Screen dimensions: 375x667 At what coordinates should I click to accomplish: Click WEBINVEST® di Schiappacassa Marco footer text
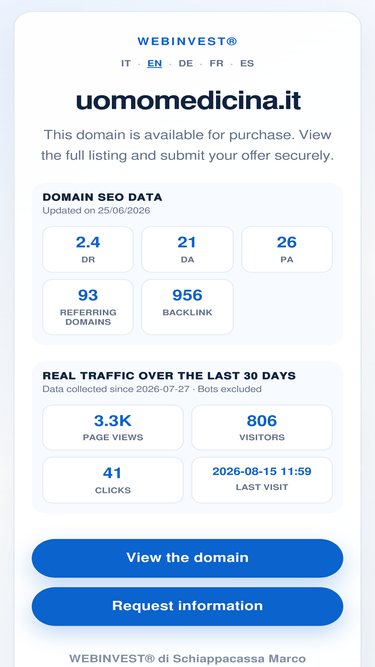[187, 658]
